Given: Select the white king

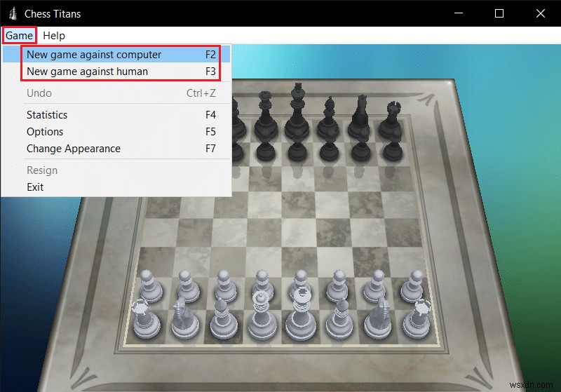Looking at the screenshot, I should (301, 316).
